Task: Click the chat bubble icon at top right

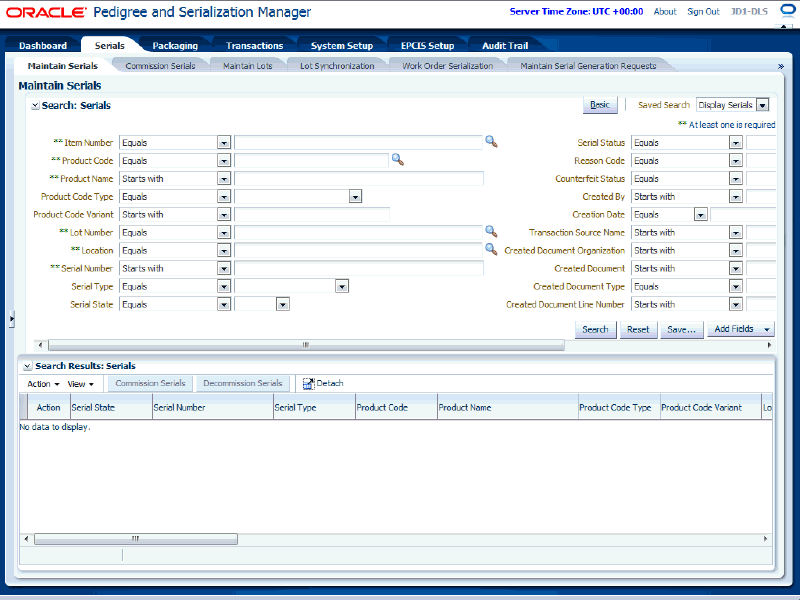Action: (788, 11)
